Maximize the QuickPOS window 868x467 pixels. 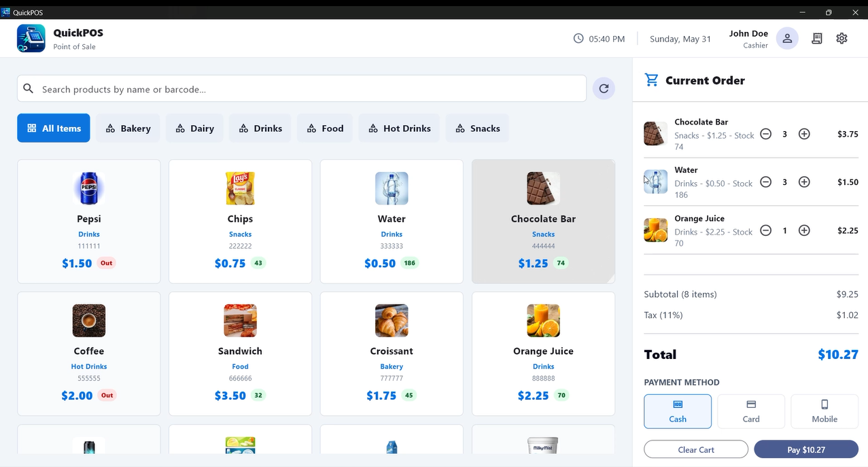pyautogui.click(x=829, y=12)
